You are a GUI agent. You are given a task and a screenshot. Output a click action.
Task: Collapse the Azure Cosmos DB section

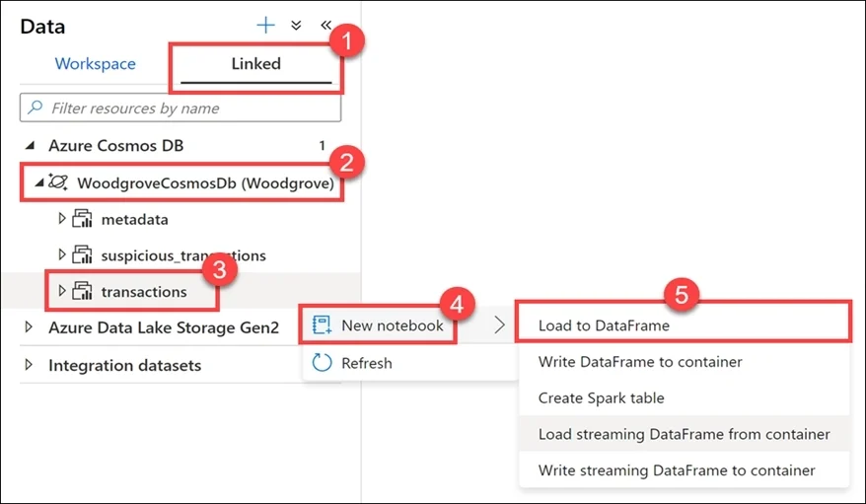31,145
